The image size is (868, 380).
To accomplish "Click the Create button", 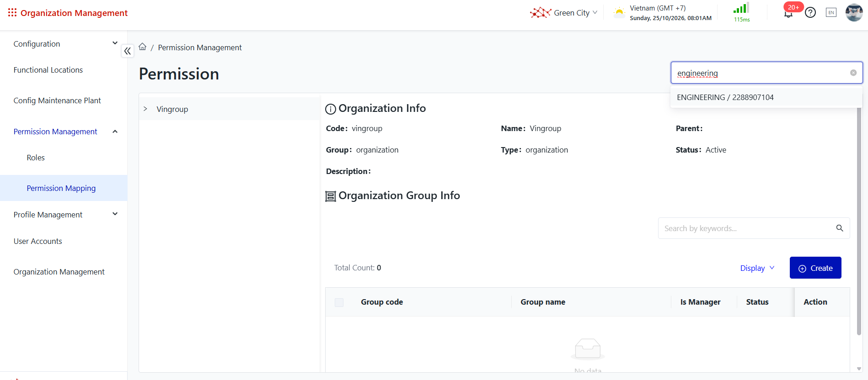I will point(815,268).
